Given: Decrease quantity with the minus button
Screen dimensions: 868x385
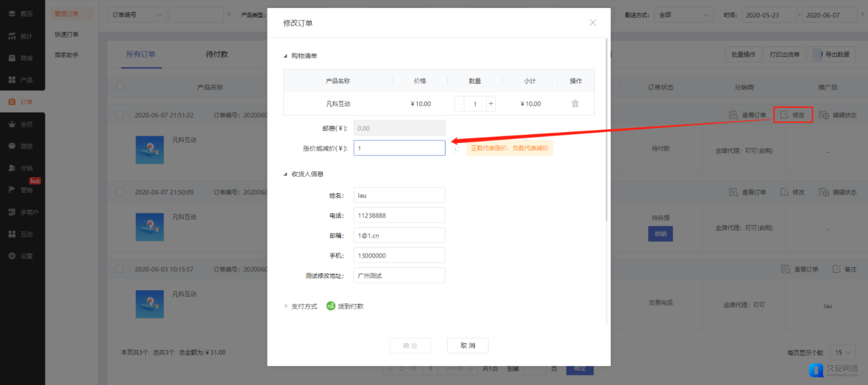Looking at the screenshot, I should (460, 104).
